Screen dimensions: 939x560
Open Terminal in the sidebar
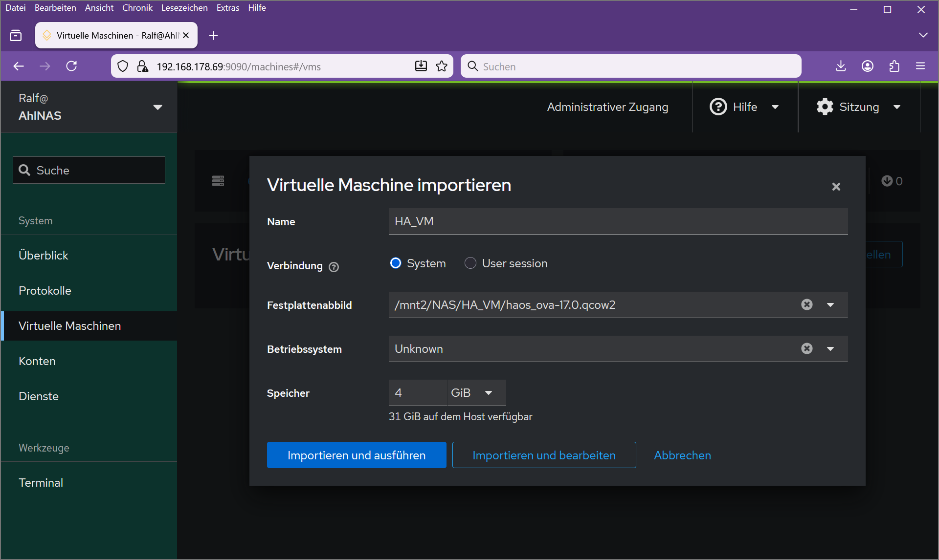(x=41, y=483)
